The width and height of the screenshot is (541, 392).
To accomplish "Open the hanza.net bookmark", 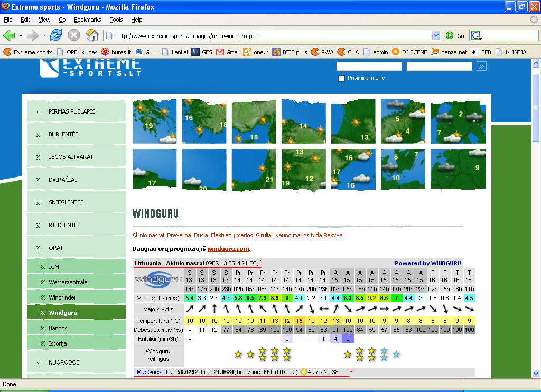I will pos(449,52).
